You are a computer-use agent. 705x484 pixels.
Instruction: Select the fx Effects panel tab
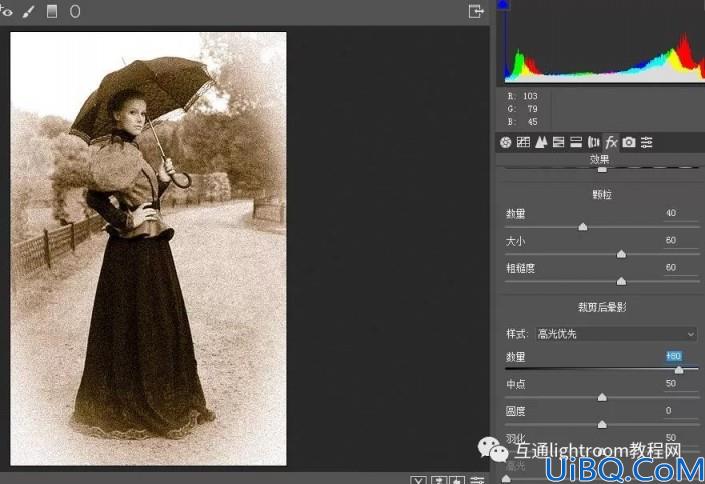pyautogui.click(x=611, y=143)
